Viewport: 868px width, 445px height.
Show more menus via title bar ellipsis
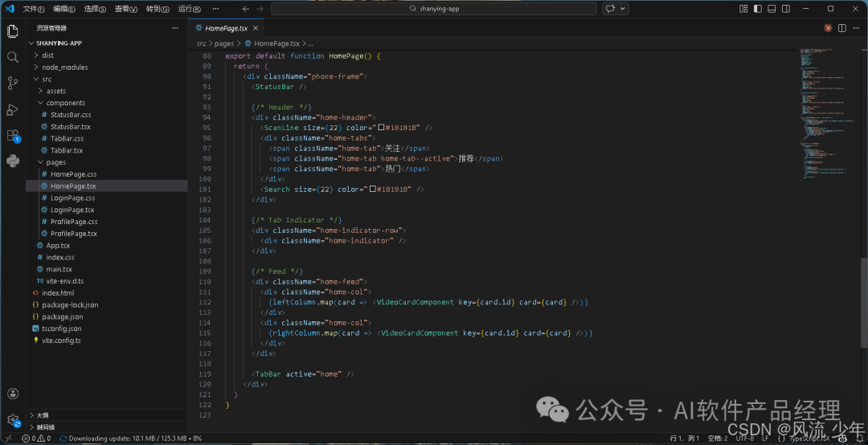pyautogui.click(x=215, y=9)
